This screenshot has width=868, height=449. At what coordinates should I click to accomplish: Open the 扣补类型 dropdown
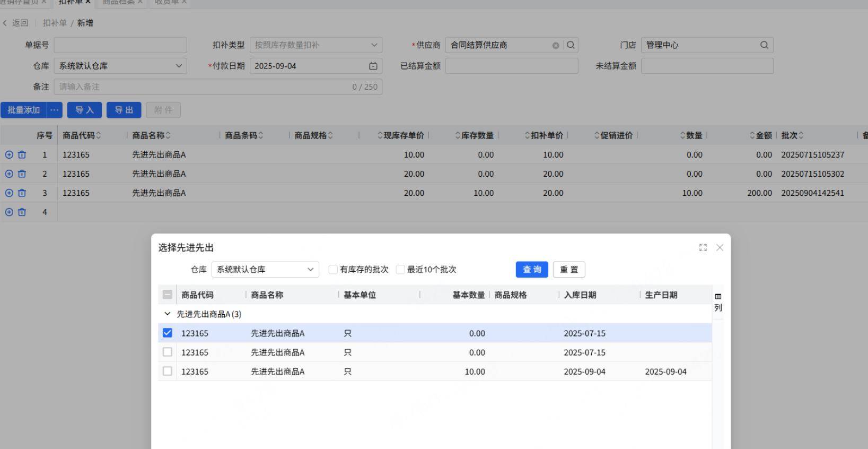315,45
